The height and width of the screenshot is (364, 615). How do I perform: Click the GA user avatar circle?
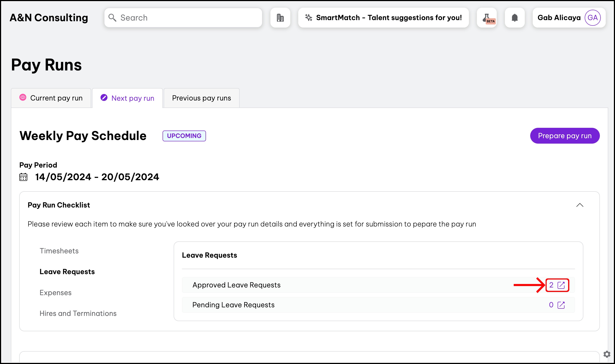coord(592,18)
